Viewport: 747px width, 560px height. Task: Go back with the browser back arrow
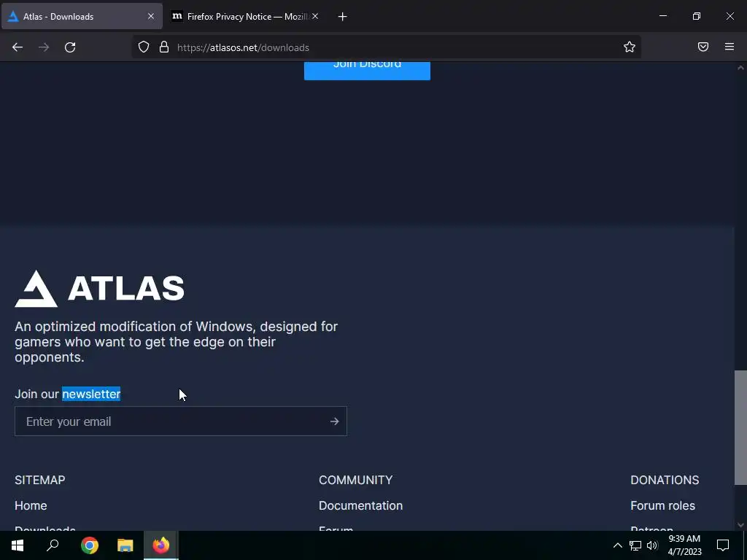click(18, 47)
